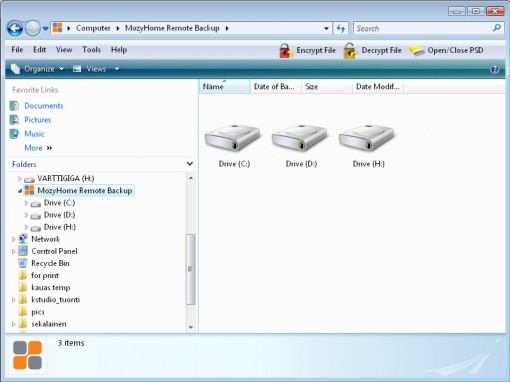Click the Refresh button beside address bar
This screenshot has height=382, width=510.
[341, 28]
